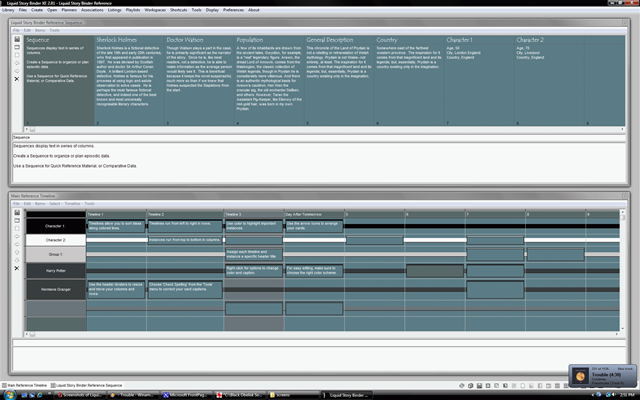Click the arrow icon directly below the blank page icon in Timeline sidebar

(17, 236)
